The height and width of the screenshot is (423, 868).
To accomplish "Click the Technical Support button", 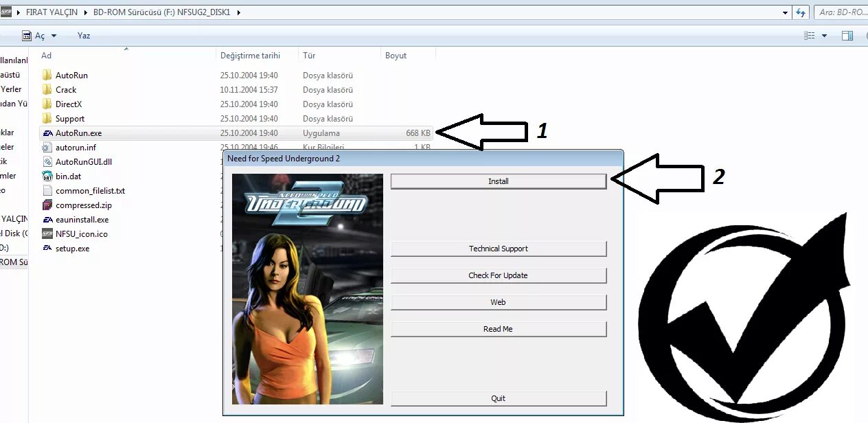I will click(x=499, y=249).
